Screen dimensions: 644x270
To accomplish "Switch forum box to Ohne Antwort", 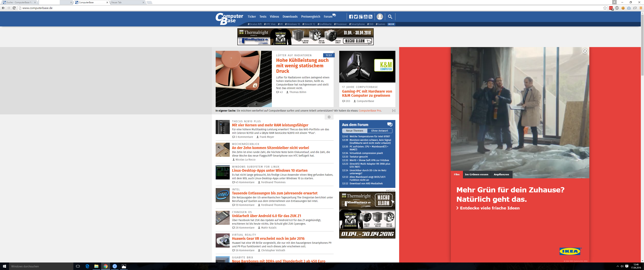I will 379,131.
